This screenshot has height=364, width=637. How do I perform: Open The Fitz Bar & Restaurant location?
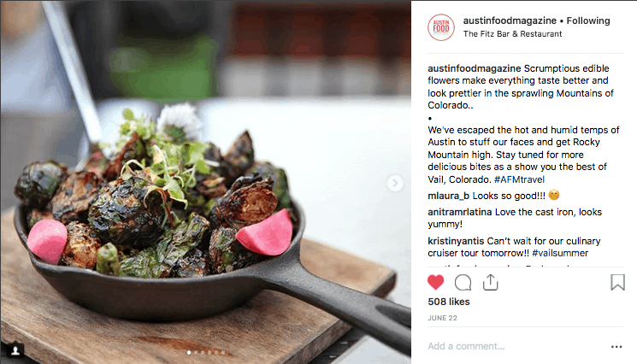point(512,34)
